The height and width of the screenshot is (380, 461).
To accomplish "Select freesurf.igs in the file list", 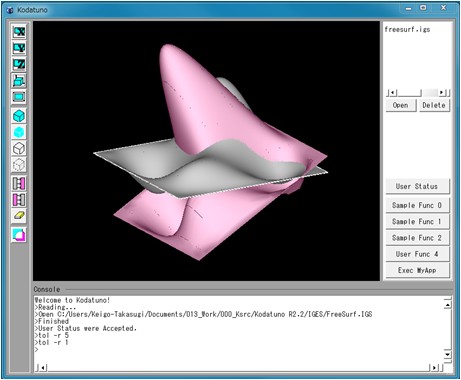I will coord(407,29).
